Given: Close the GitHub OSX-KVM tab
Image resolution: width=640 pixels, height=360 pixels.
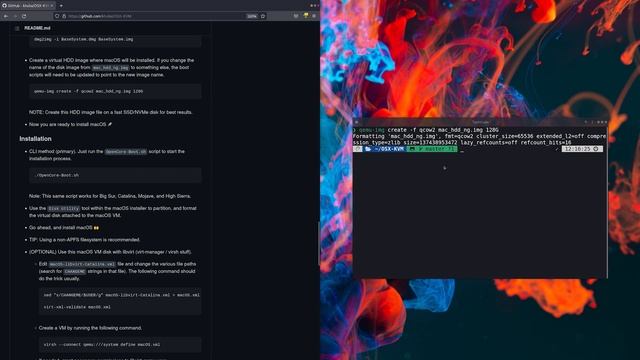Looking at the screenshot, I should [52, 6].
